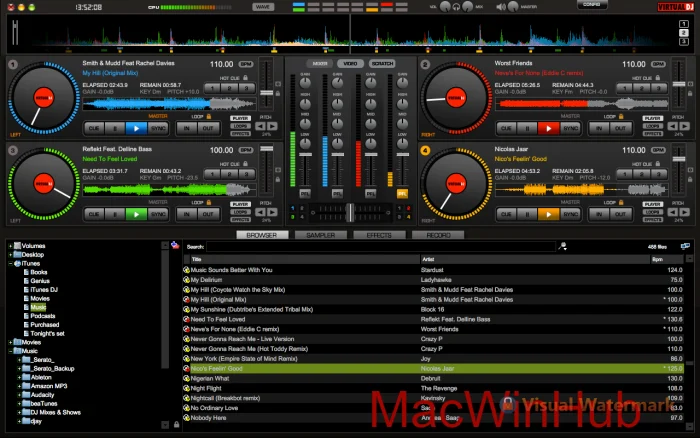Click the loop lock icon on deck 3
This screenshot has height=438, width=700.
208,202
